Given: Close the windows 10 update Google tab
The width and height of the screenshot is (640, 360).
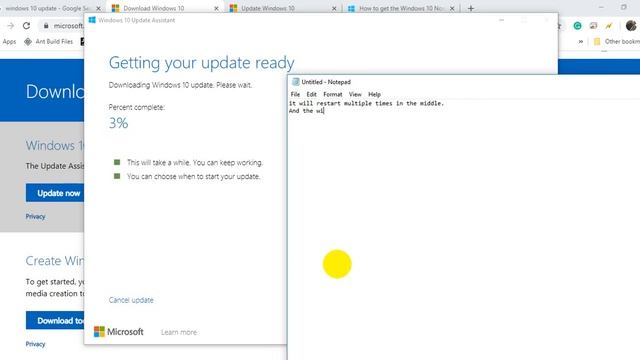Looking at the screenshot, I should 98,8.
